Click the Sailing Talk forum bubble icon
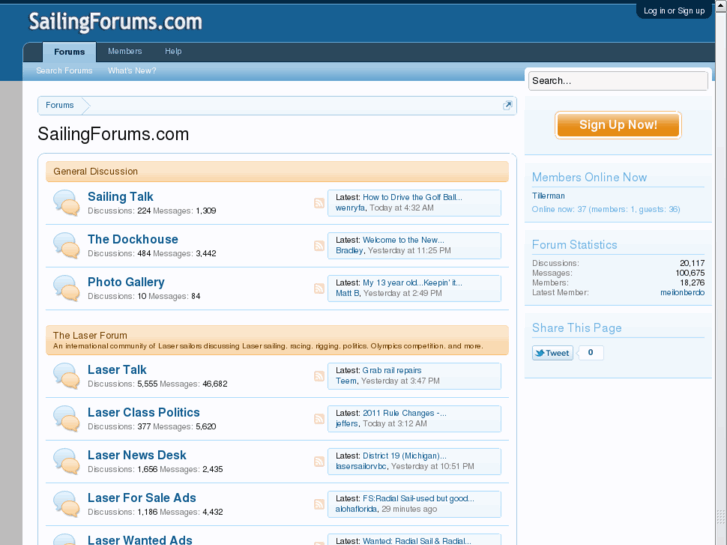 66,203
